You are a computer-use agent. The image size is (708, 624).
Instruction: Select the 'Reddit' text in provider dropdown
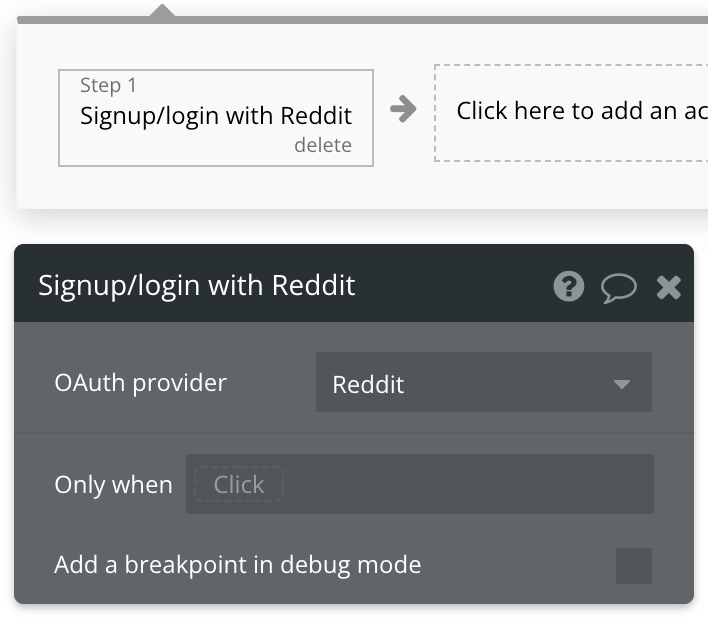(368, 385)
